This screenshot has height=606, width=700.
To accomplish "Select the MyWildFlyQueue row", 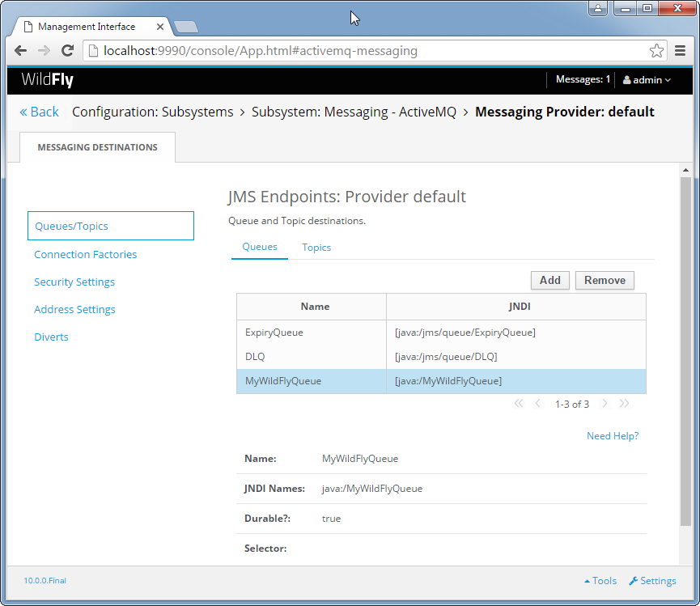I will click(x=442, y=381).
